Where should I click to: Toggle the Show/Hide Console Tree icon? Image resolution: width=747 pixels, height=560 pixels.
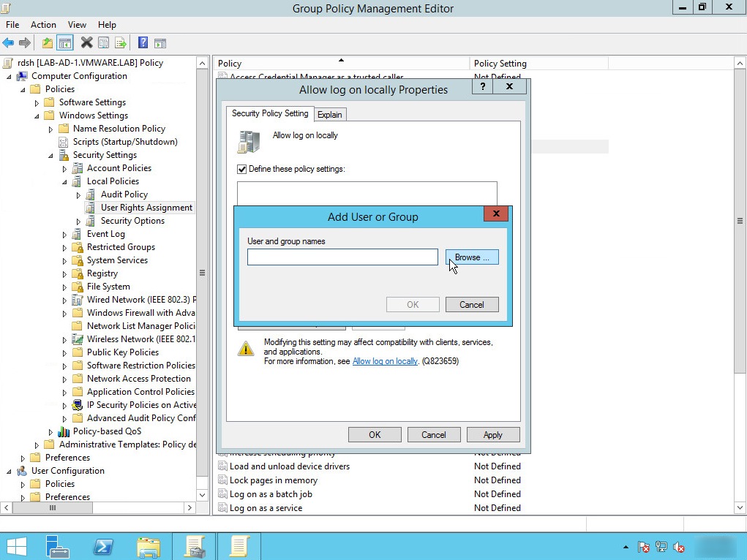pyautogui.click(x=64, y=43)
